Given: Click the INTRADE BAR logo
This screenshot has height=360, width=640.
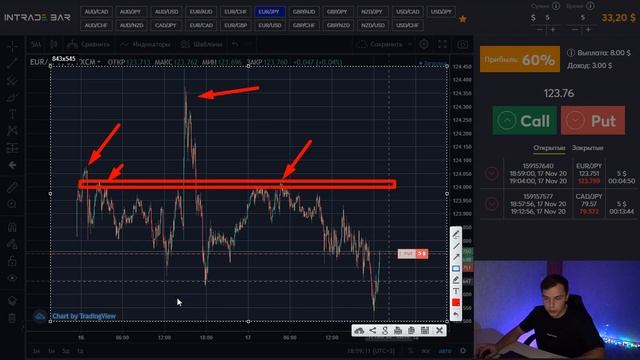Looking at the screenshot, I should [38, 18].
